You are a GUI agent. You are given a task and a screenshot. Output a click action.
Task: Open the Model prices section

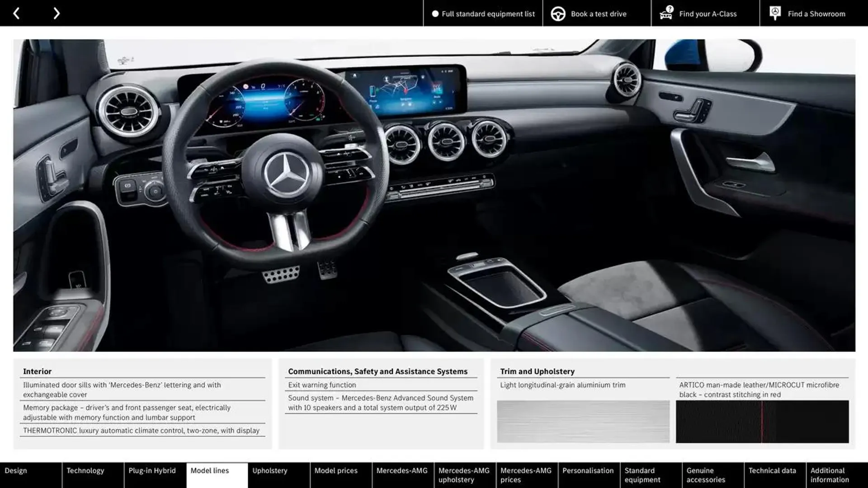pos(335,475)
